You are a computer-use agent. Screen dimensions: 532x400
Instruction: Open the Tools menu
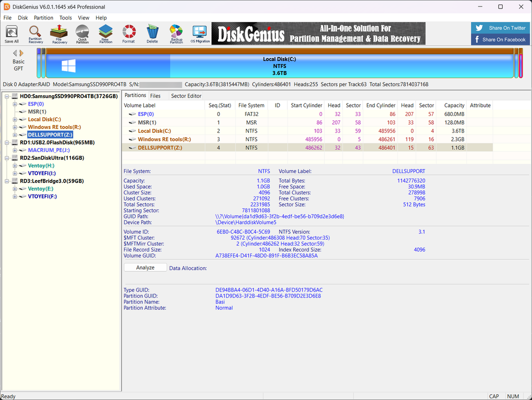click(x=65, y=17)
